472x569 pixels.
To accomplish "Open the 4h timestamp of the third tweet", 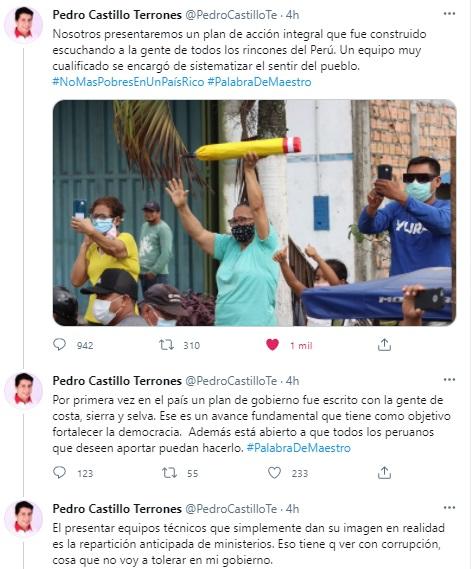I will (x=292, y=509).
